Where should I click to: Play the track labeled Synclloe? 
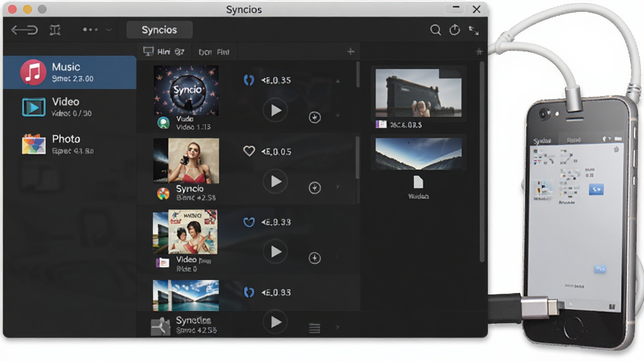[x=275, y=322]
